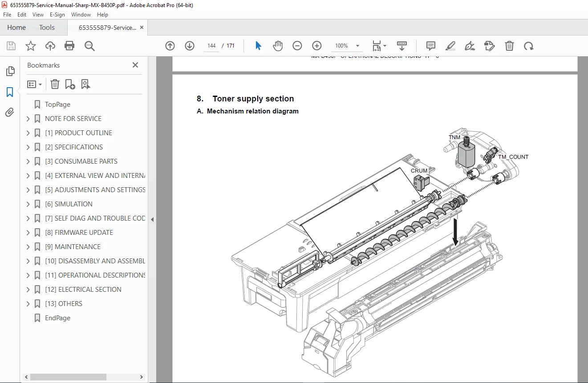588x383 pixels.
Task: Expand [3] CONSUMABLE PARTS bookmark
Action: tap(28, 161)
